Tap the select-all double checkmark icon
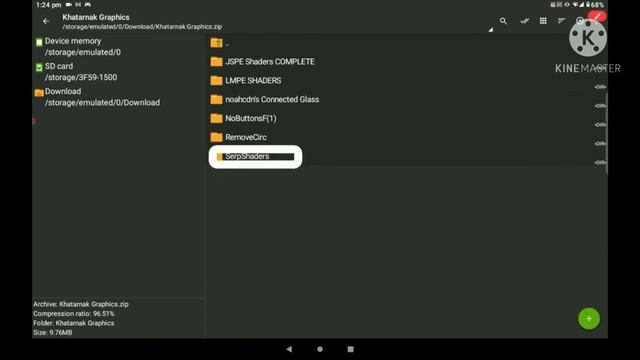The image size is (640, 360). tap(524, 21)
